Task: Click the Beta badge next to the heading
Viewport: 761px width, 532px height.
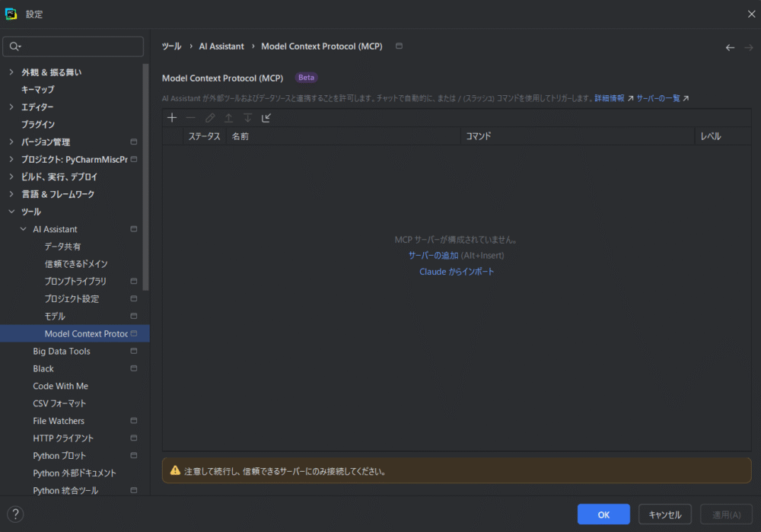Action: coord(306,78)
